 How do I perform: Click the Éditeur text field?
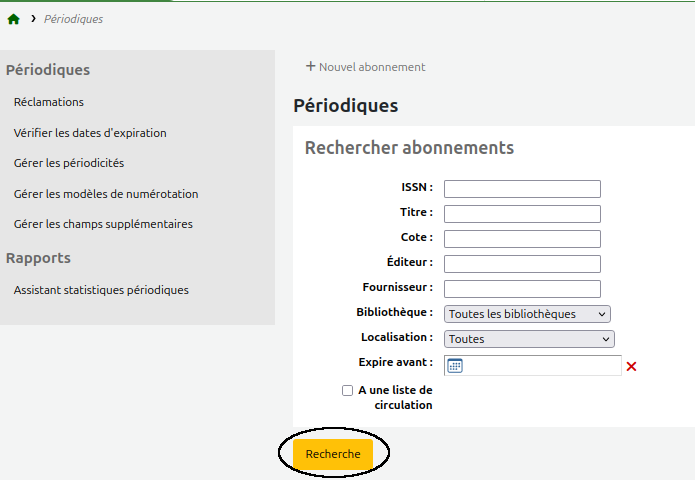coord(522,264)
